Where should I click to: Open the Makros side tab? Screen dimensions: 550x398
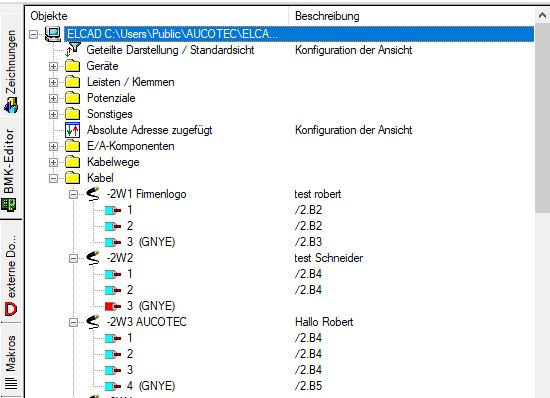pyautogui.click(x=11, y=361)
